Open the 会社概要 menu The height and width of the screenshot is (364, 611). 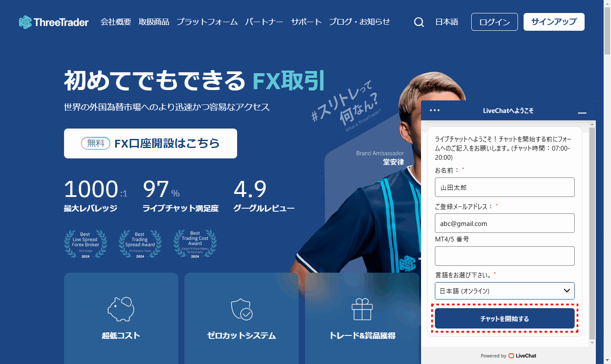click(116, 22)
